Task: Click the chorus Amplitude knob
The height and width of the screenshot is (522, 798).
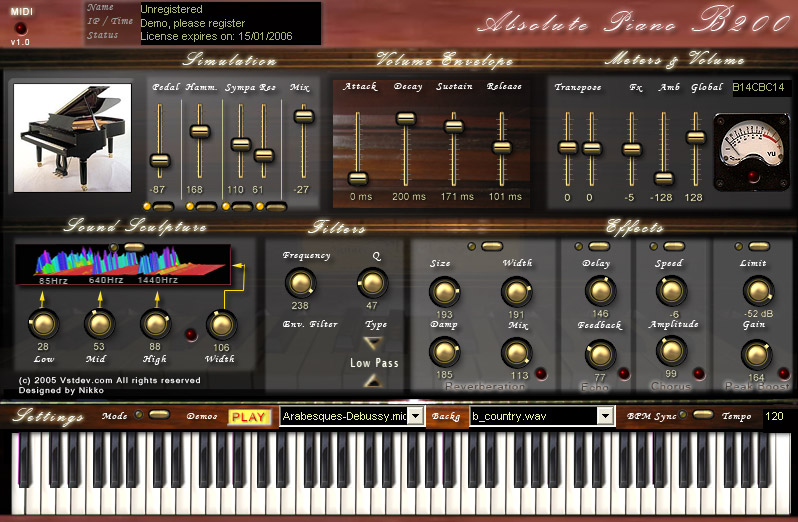Action: (x=671, y=351)
